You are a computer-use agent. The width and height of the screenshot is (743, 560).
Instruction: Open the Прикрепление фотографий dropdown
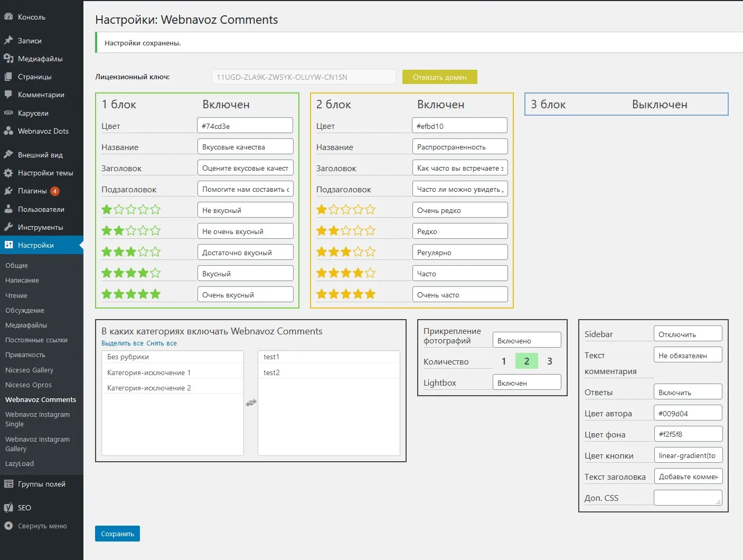click(x=526, y=341)
